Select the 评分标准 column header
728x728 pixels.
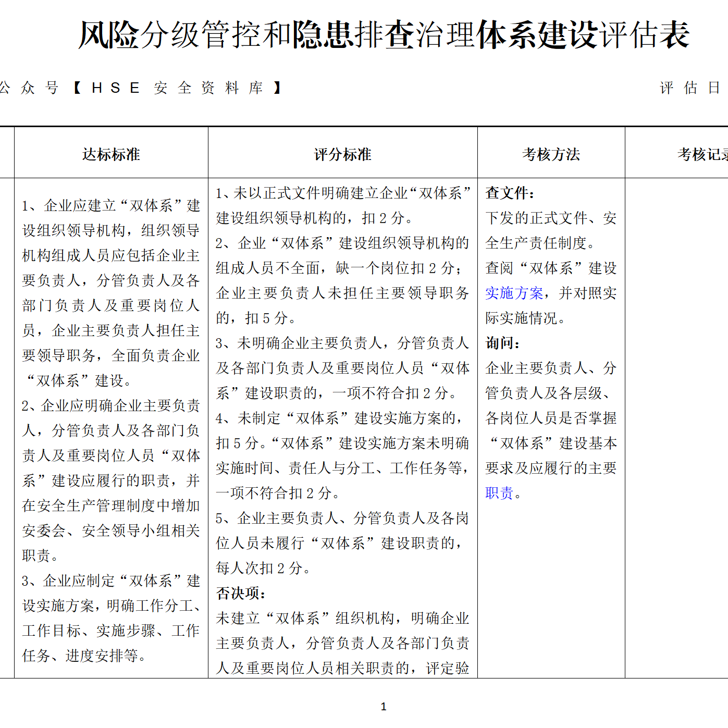coord(342,154)
